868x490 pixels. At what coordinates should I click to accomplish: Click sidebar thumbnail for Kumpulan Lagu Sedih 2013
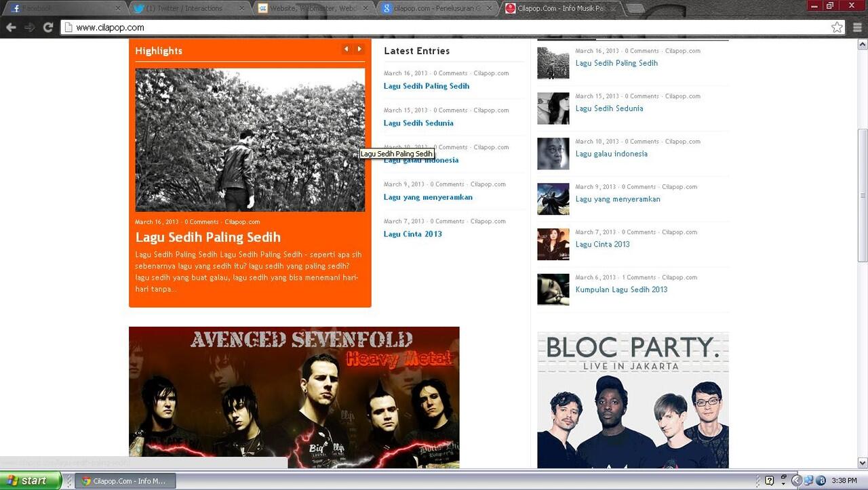pos(553,289)
